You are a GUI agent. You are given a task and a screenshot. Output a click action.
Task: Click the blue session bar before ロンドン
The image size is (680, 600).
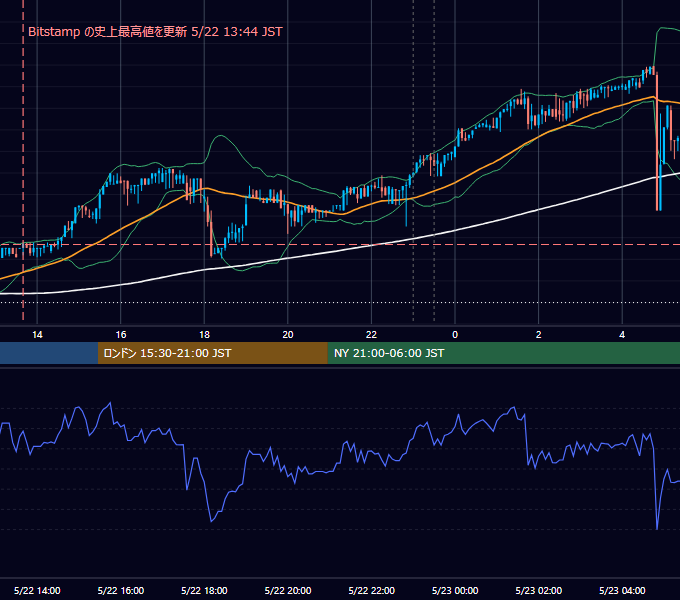coord(49,353)
